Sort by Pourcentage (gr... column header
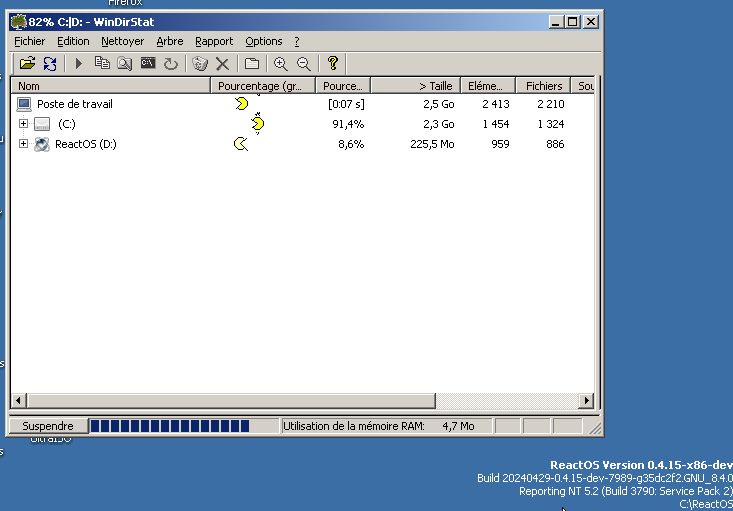Screen dimensions: 733x511 click(x=263, y=86)
